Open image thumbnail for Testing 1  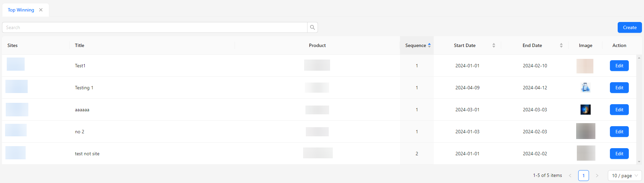pos(585,88)
